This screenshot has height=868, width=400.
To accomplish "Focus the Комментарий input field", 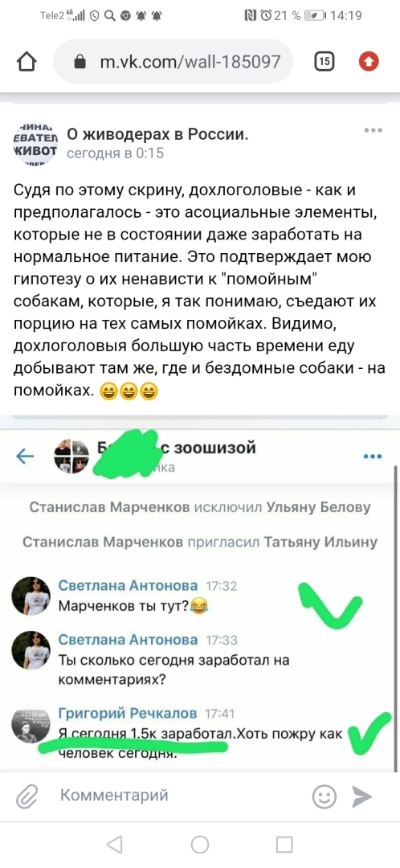I will point(177,796).
